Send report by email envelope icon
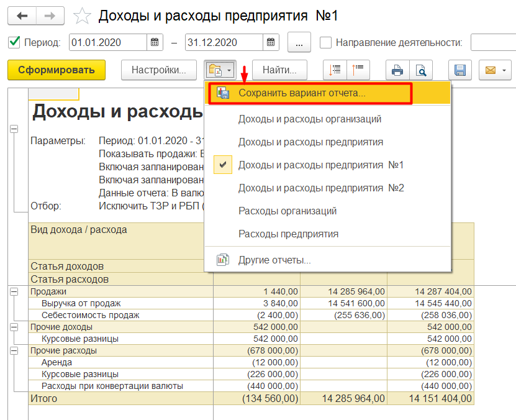Image resolution: width=516 pixels, height=420 pixels. [491, 70]
